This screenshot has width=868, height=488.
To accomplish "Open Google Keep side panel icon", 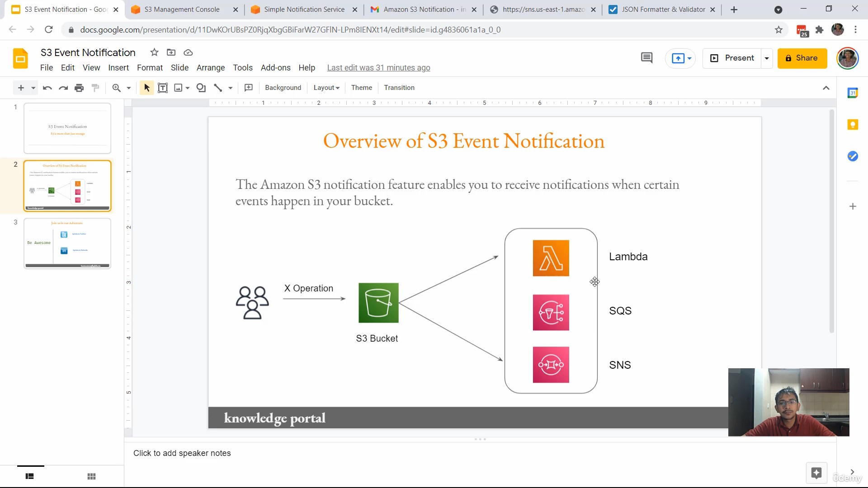I will pyautogui.click(x=853, y=125).
